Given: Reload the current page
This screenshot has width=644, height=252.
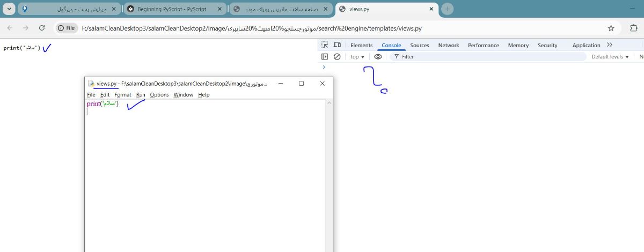Looking at the screenshot, I should (42, 28).
